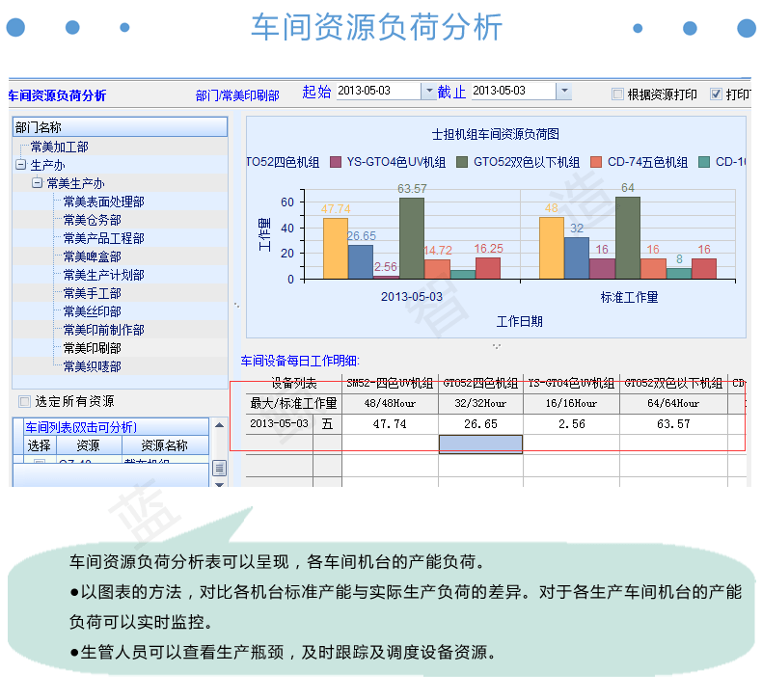Screen dimensions: 762x700
Task: Click the 26.65 table cell
Action: [x=480, y=424]
